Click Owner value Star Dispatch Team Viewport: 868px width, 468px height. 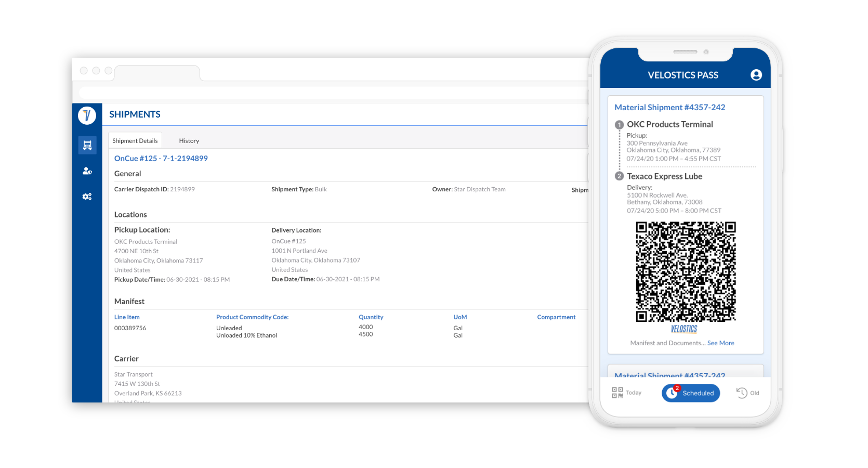pyautogui.click(x=480, y=189)
